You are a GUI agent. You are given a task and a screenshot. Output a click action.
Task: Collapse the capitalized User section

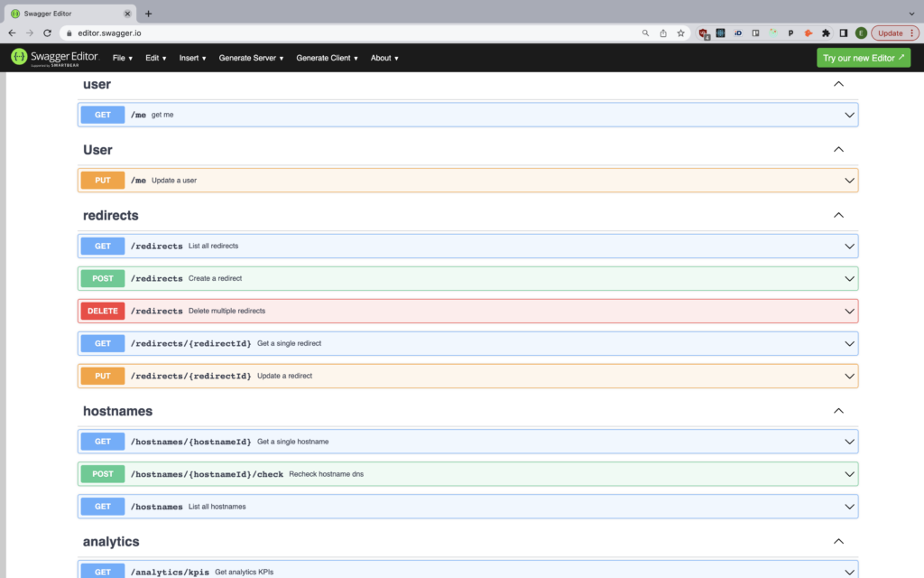(838, 149)
